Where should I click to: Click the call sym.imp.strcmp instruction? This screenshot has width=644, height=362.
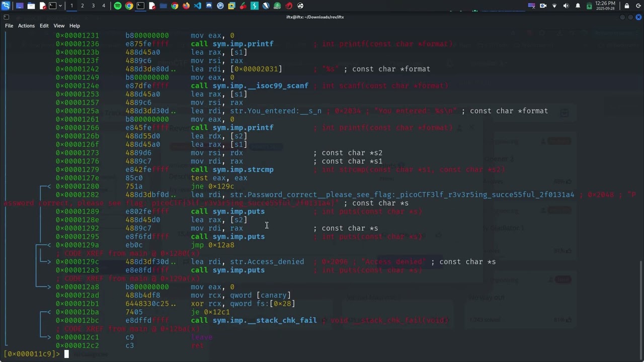pos(232,169)
